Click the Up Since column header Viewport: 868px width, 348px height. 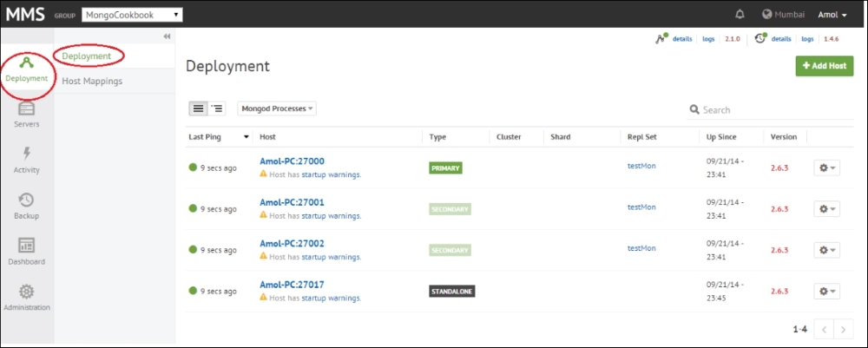tap(720, 136)
